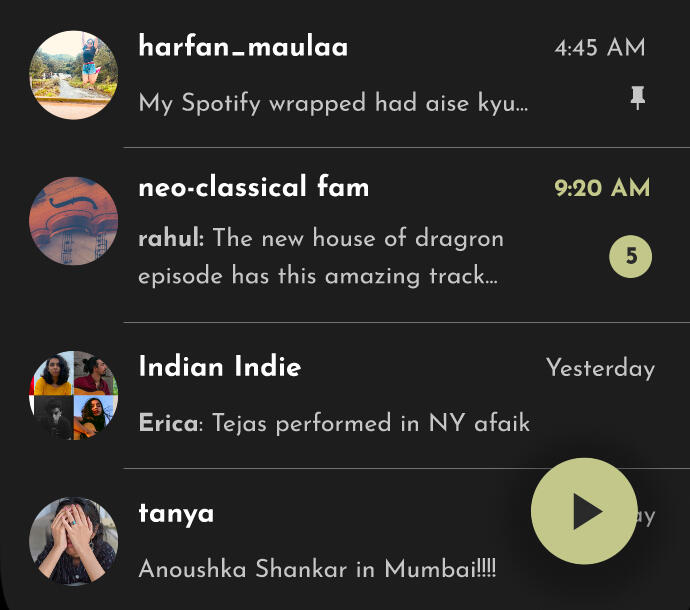Viewport: 690px width, 610px height.
Task: Click the 4:45 AM timestamp
Action: pos(600,48)
